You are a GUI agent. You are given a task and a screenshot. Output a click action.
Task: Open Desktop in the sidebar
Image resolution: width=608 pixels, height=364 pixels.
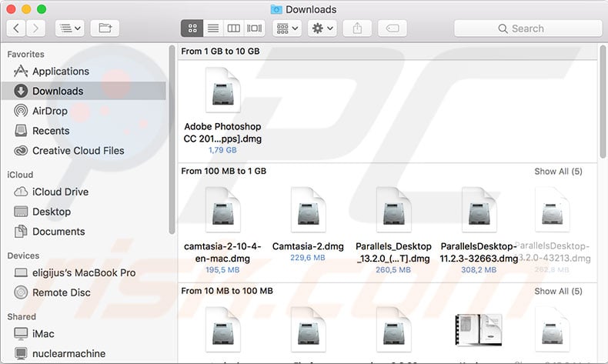pos(84,212)
